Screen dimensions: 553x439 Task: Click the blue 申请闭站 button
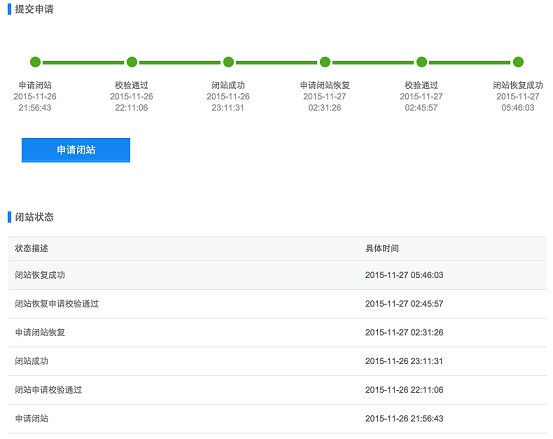click(x=76, y=150)
